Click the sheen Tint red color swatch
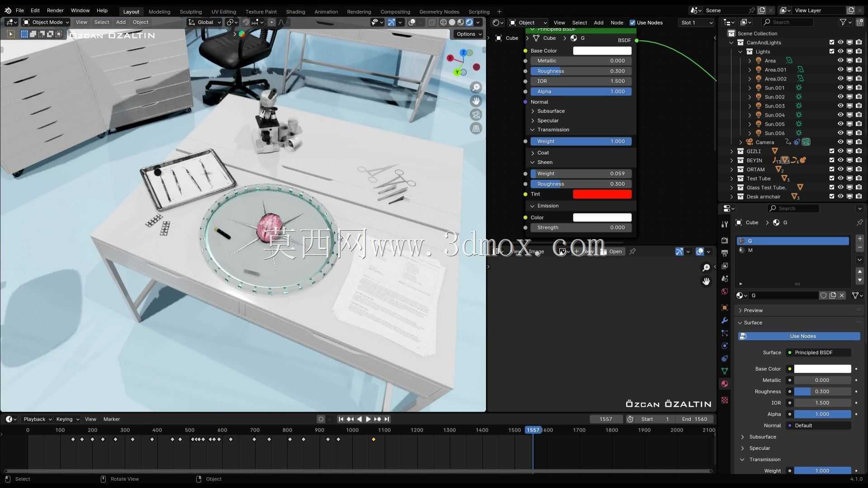The width and height of the screenshot is (868, 488). 602,194
